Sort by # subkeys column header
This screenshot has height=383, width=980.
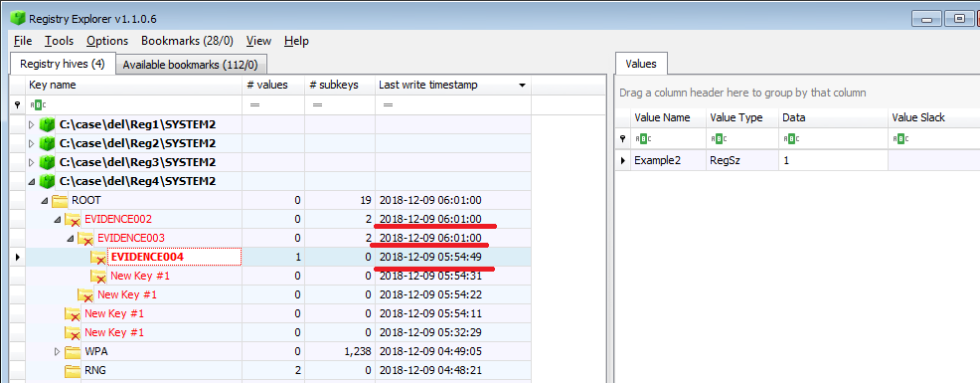click(x=339, y=86)
